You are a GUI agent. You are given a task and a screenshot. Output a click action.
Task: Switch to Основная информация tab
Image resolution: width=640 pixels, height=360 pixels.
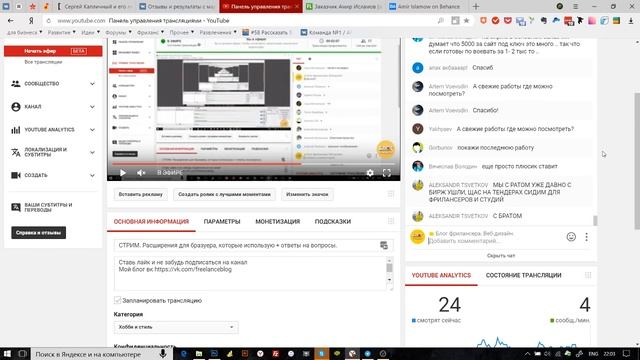coord(151,221)
